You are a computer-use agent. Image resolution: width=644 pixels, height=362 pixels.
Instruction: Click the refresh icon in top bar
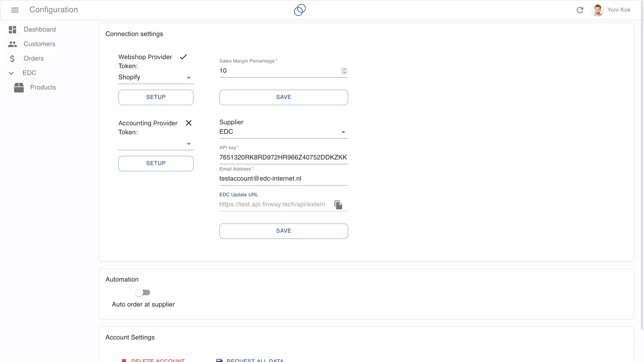tap(580, 10)
